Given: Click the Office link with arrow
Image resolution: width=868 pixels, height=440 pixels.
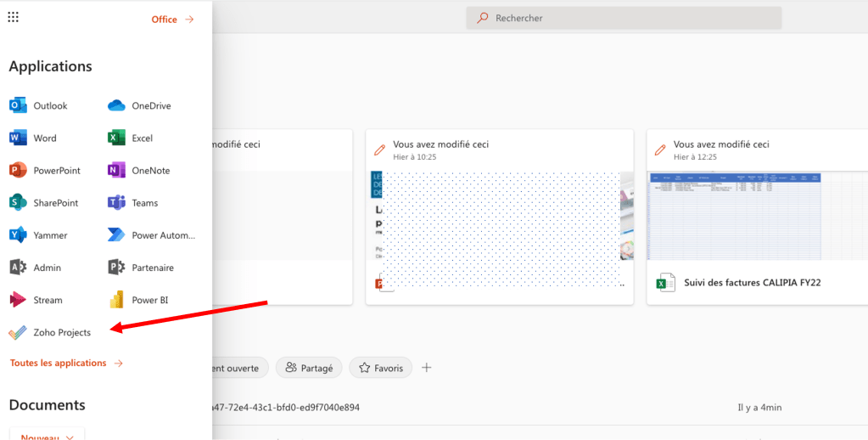Looking at the screenshot, I should click(172, 20).
